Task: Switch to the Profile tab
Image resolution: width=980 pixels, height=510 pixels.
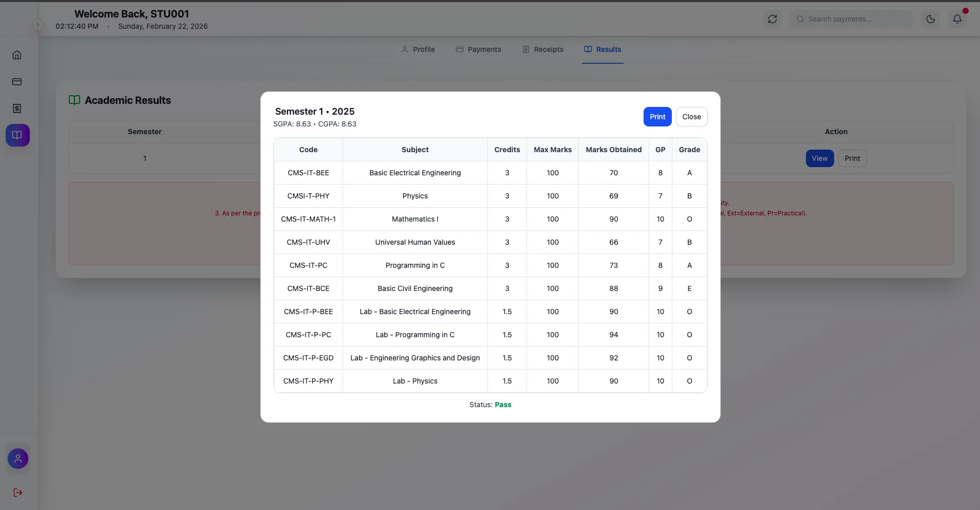Action: (x=418, y=49)
